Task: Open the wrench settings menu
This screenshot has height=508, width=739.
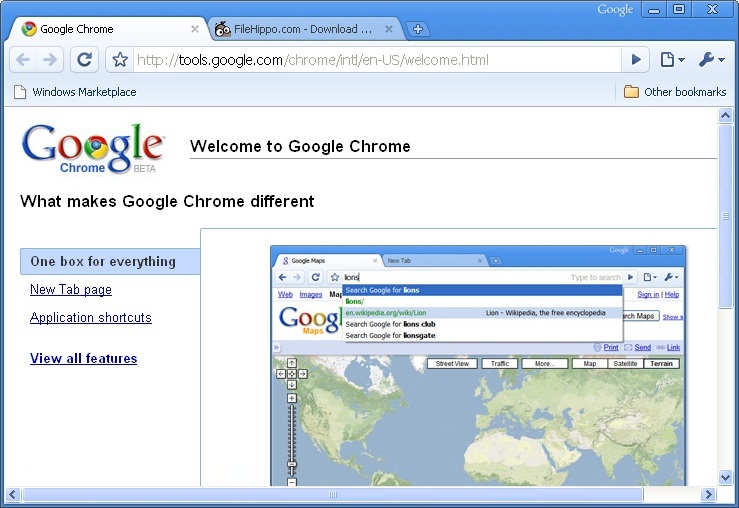Action: (711, 60)
